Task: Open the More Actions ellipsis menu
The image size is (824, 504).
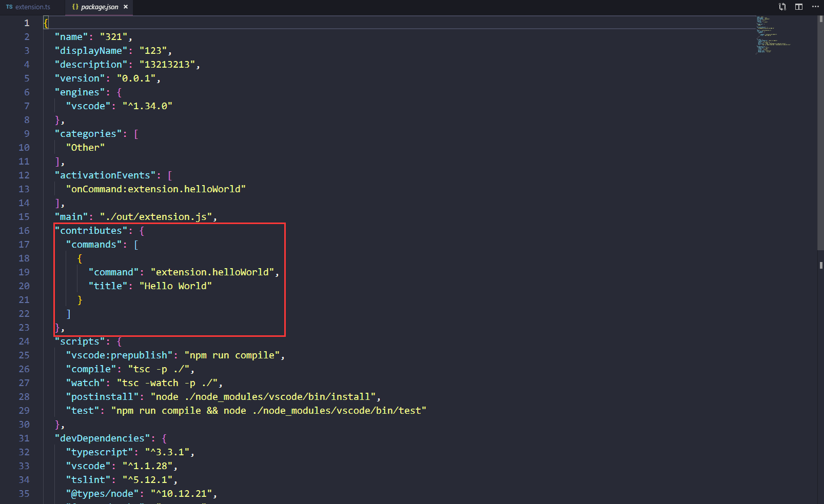Action: coord(815,7)
